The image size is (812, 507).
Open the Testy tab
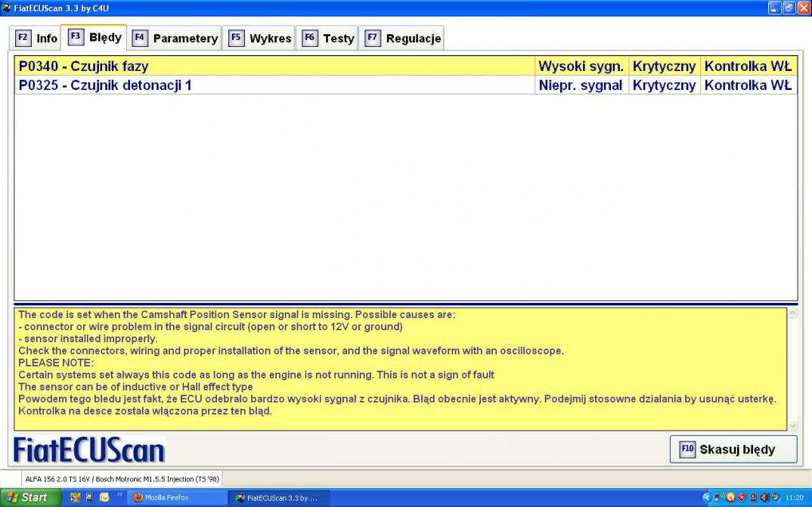point(327,38)
